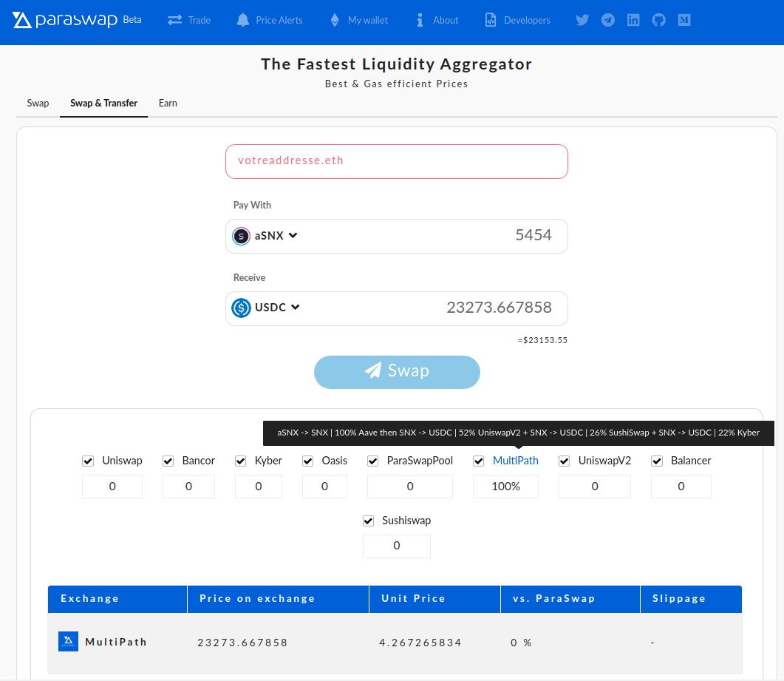
Task: Click the MultiPath exchange row name
Action: tap(116, 642)
